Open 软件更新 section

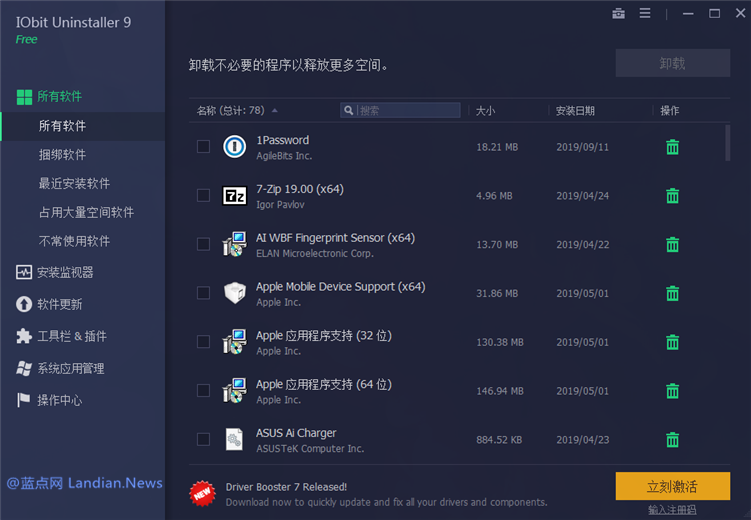coord(49,304)
